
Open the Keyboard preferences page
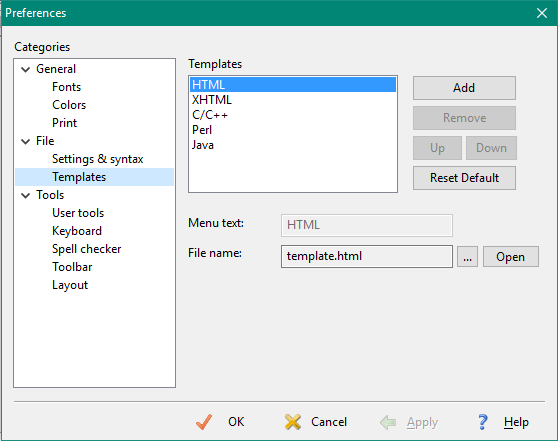(77, 231)
